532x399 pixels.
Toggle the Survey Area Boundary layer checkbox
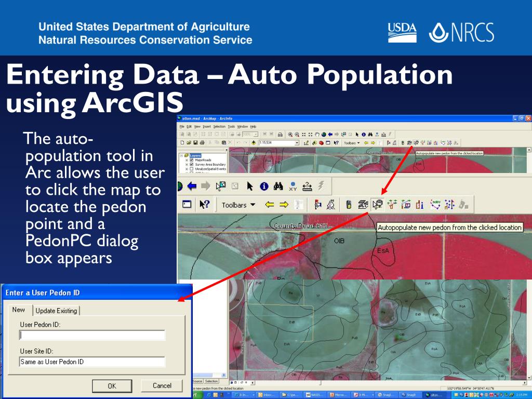click(191, 165)
